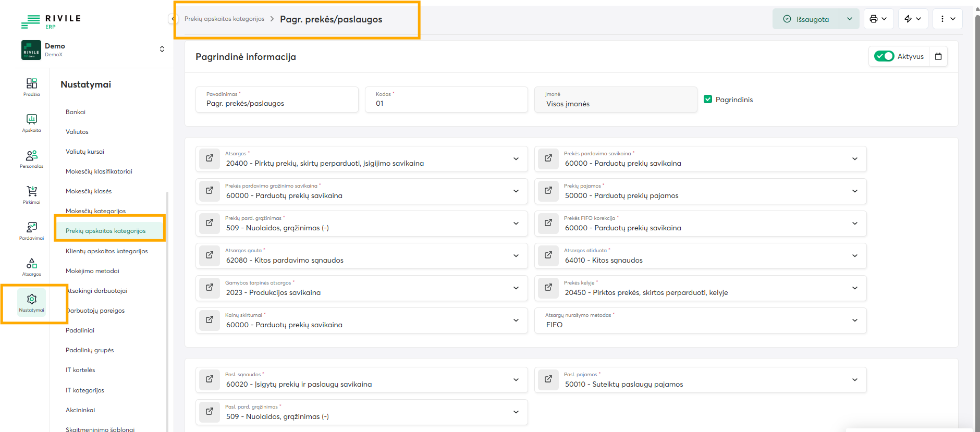
Task: Expand the Prekių pajamos account dropdown
Action: tap(854, 191)
